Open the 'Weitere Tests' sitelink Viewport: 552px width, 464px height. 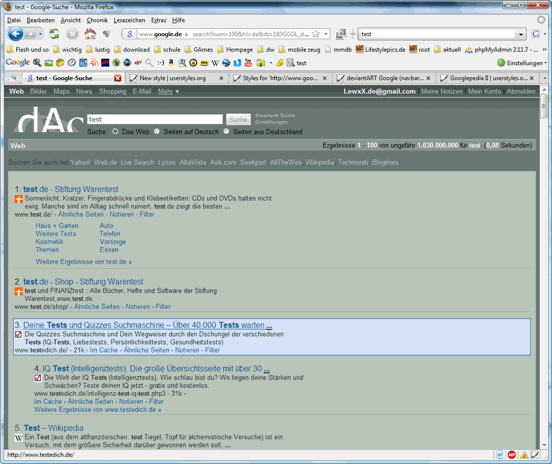pyautogui.click(x=56, y=233)
